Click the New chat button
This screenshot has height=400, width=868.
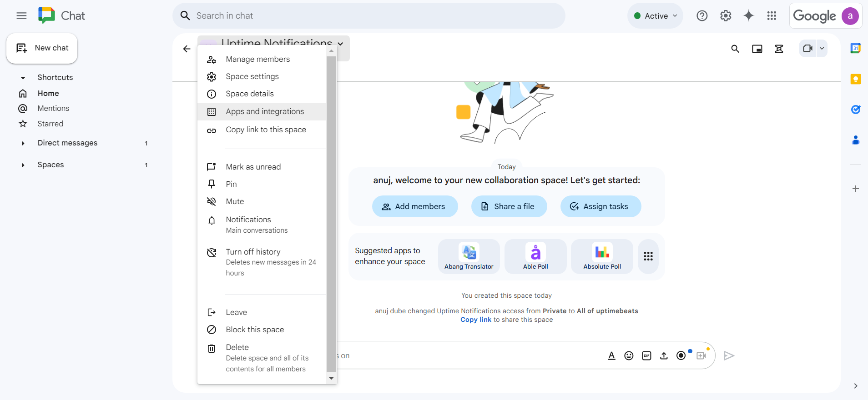42,48
